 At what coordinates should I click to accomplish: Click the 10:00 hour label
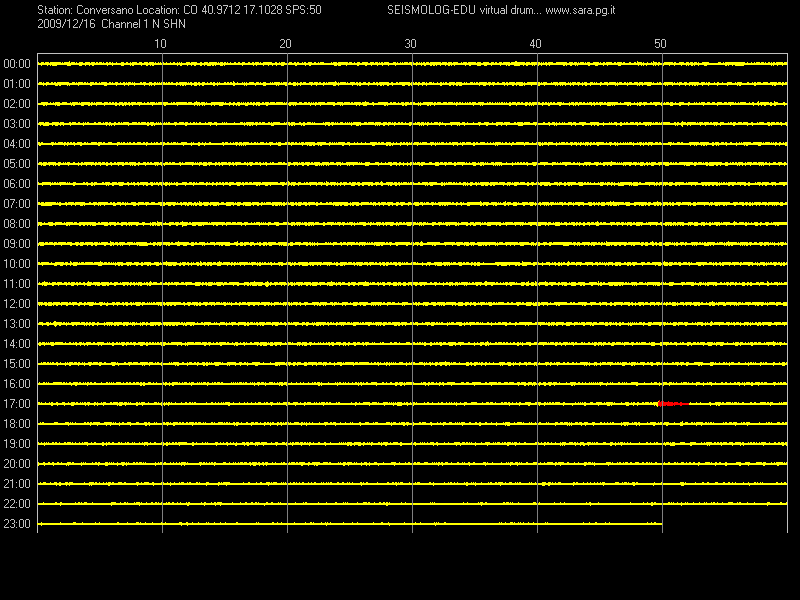tap(17, 264)
